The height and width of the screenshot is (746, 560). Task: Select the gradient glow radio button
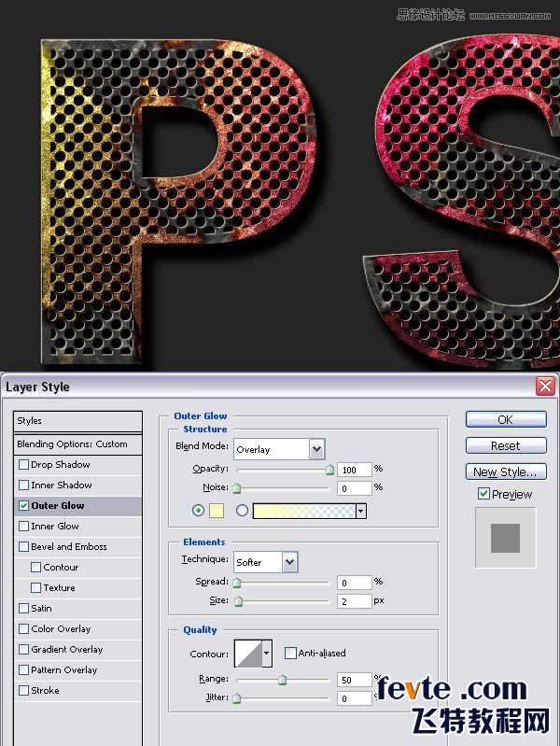242,511
